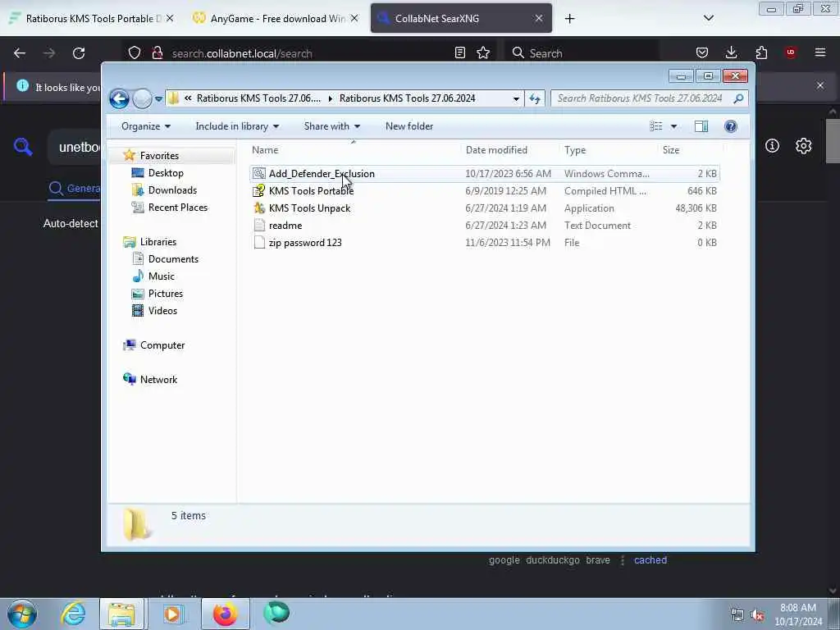The width and height of the screenshot is (840, 630).
Task: Click the Explorer forward navigation arrow
Action: (142, 98)
